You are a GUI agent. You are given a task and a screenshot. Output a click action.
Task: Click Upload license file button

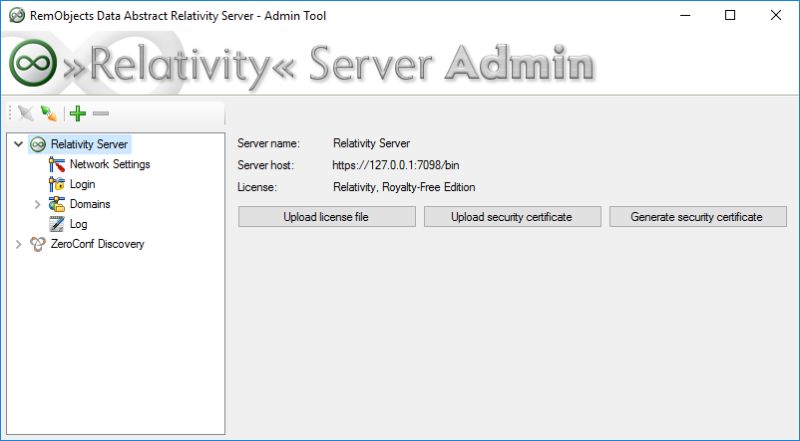[327, 217]
